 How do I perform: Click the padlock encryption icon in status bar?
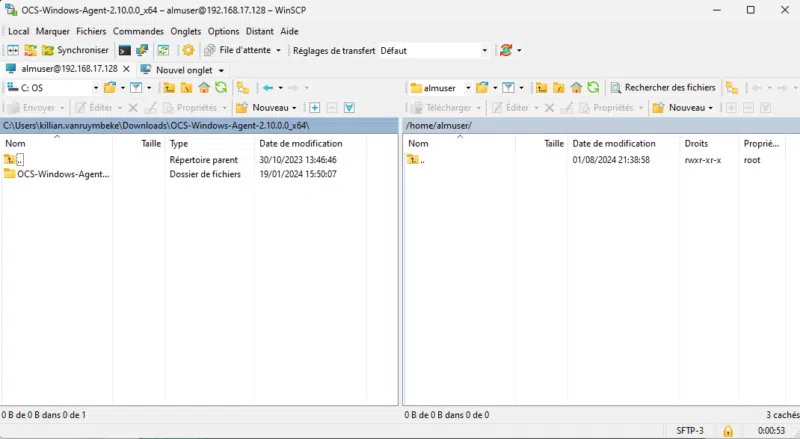(728, 431)
